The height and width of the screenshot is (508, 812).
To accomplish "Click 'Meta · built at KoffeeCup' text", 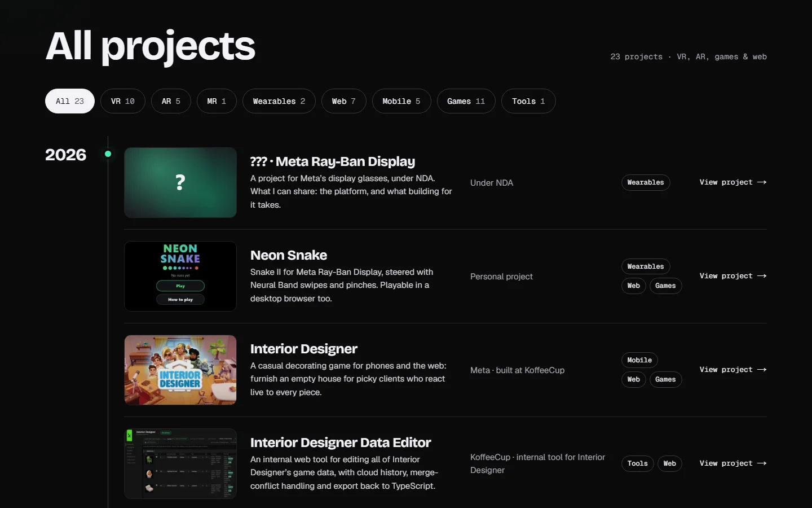I will pyautogui.click(x=517, y=370).
